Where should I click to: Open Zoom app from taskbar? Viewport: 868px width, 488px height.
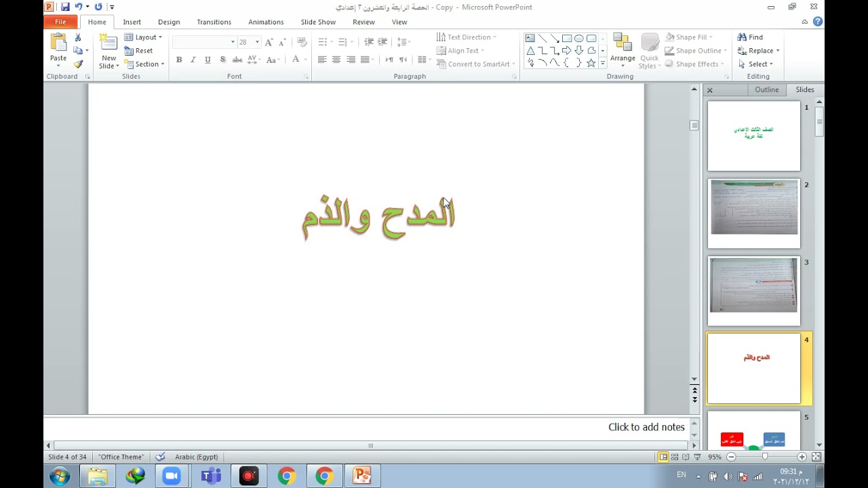click(x=172, y=476)
